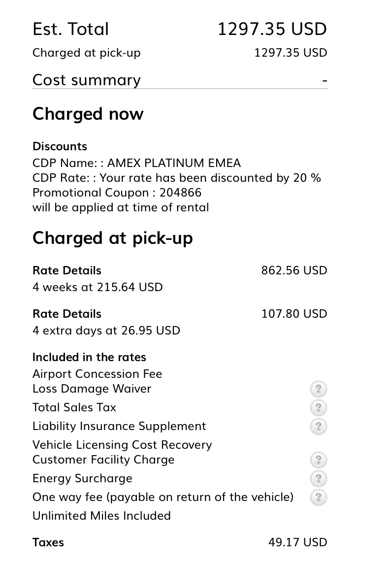The width and height of the screenshot is (392, 565).
Task: Click the bold Charged at pick-up heading
Action: point(113,238)
